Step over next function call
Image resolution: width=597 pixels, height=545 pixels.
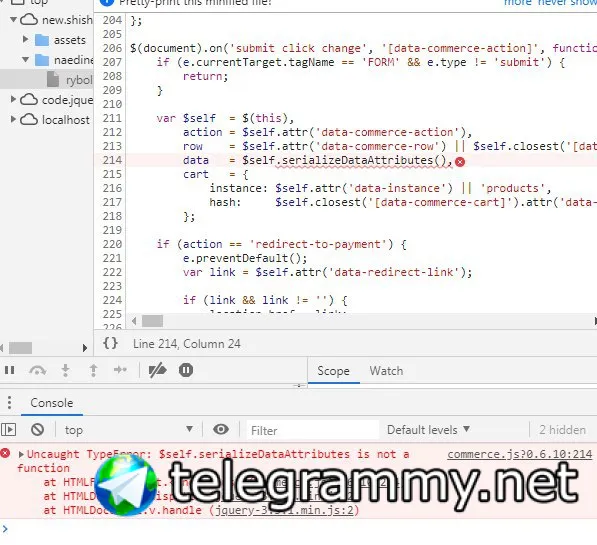point(37,370)
